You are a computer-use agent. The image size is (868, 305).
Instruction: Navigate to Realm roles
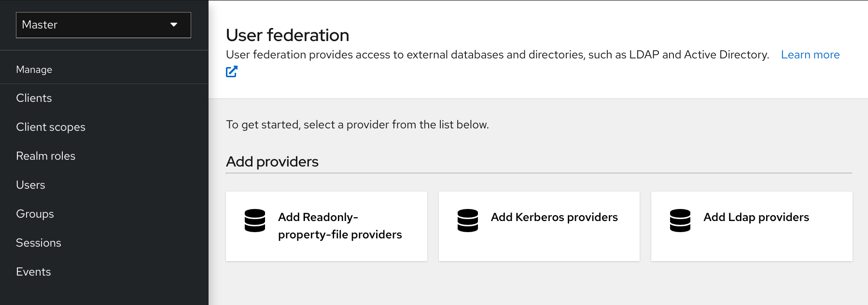[x=46, y=156]
